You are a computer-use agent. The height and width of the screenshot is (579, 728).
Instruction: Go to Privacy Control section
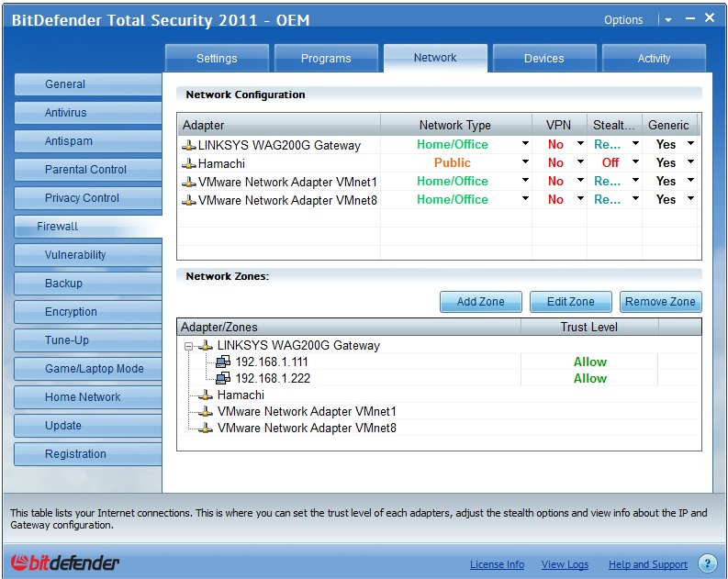coord(88,198)
